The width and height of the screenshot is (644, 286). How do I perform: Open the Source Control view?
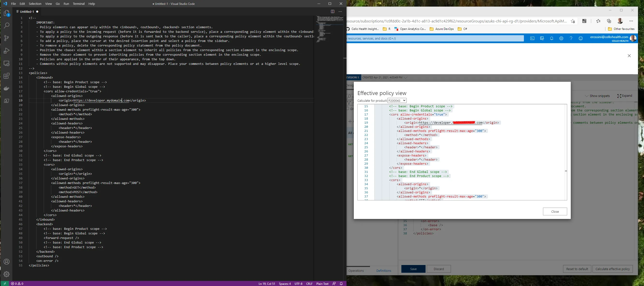pyautogui.click(x=7, y=38)
